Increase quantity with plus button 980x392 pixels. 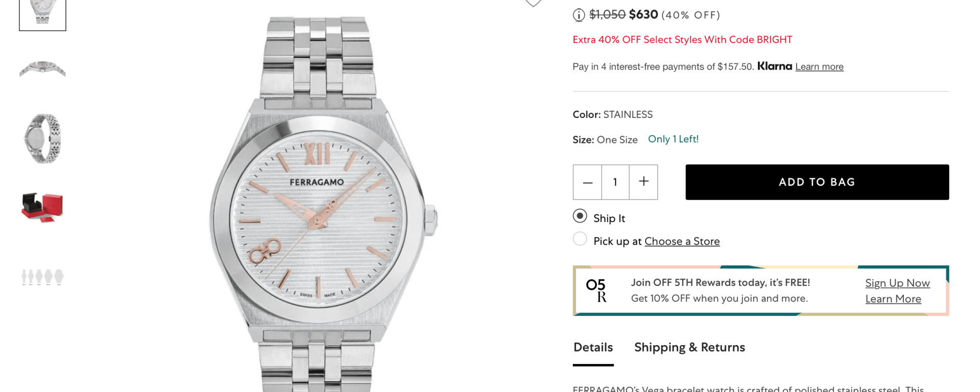(643, 182)
